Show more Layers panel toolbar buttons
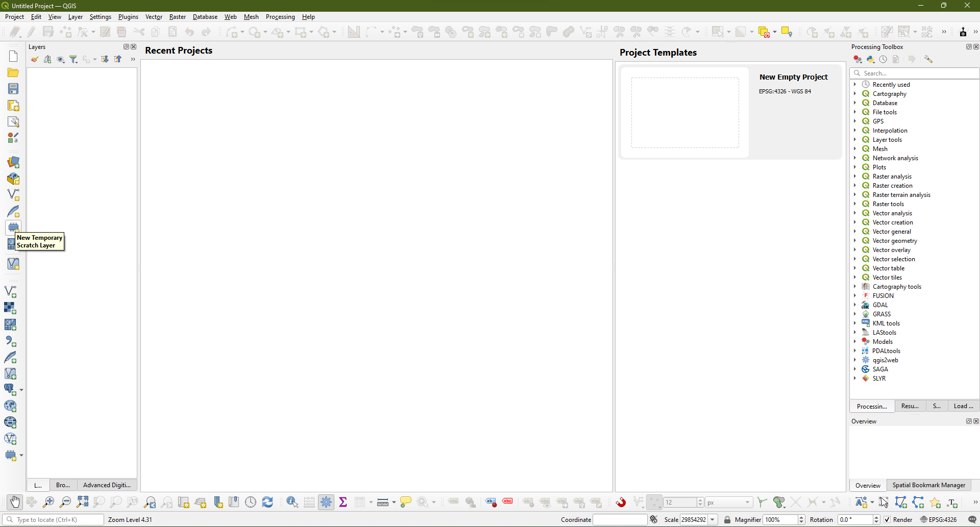Screen dimensions: 980x527 pos(133,59)
